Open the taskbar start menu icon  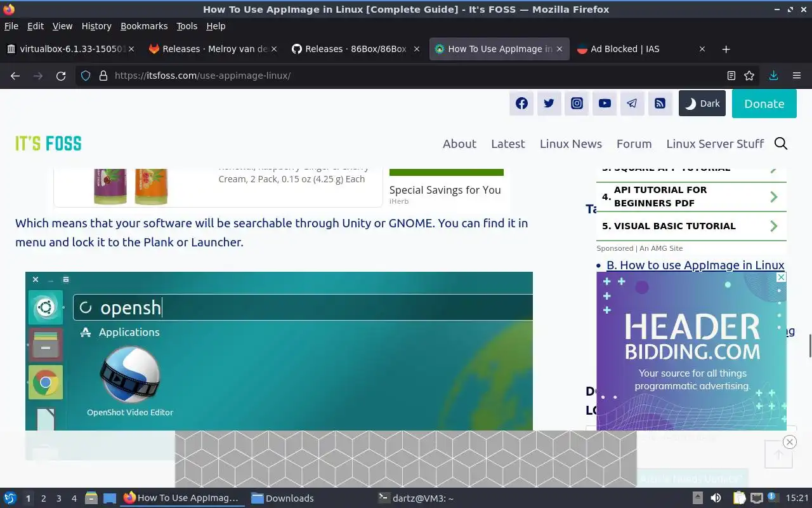(10, 498)
